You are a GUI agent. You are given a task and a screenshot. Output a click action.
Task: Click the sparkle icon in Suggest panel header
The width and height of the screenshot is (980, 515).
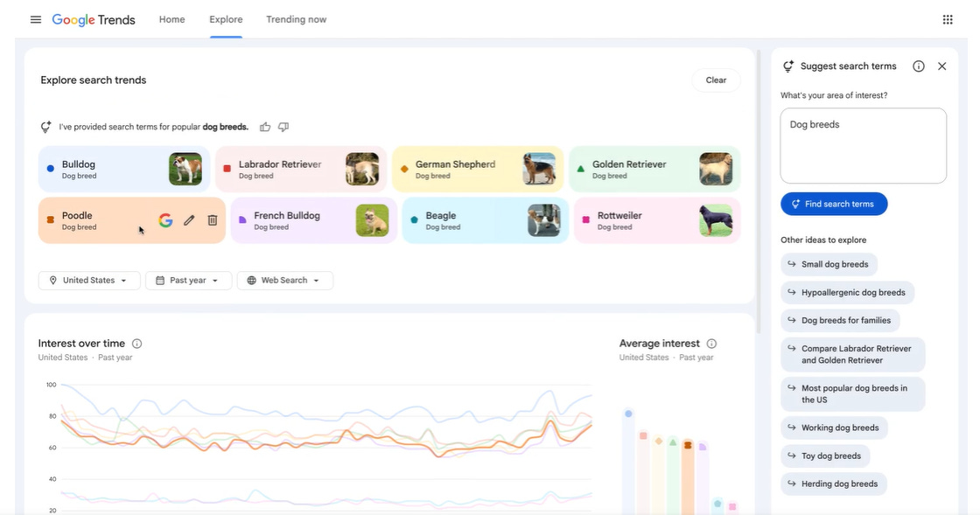pyautogui.click(x=788, y=66)
